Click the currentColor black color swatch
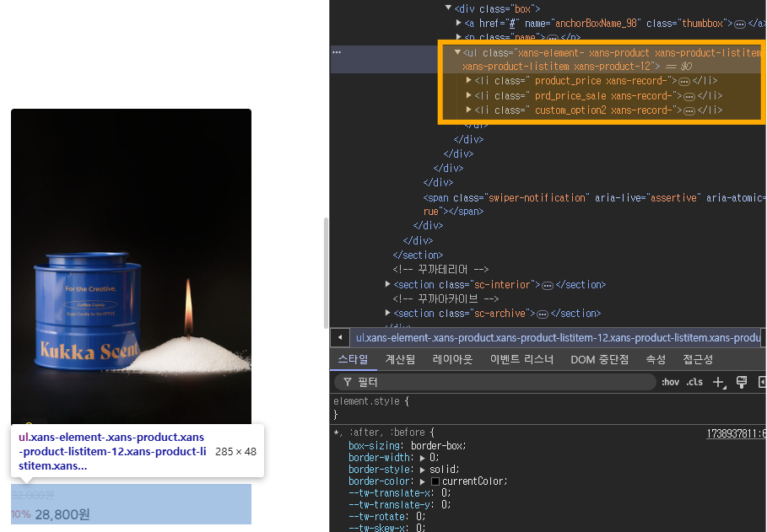767x532 pixels. coord(435,481)
